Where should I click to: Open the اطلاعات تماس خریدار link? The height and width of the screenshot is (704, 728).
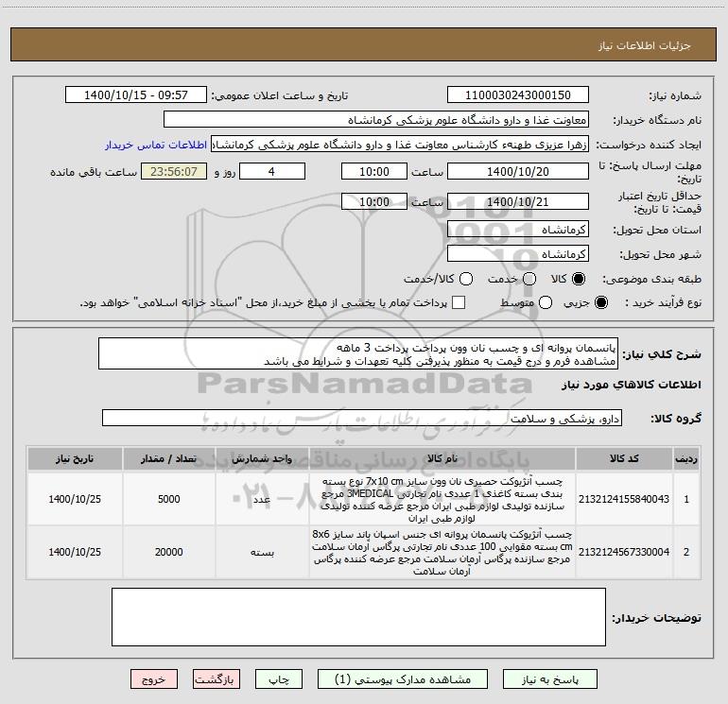[x=156, y=145]
